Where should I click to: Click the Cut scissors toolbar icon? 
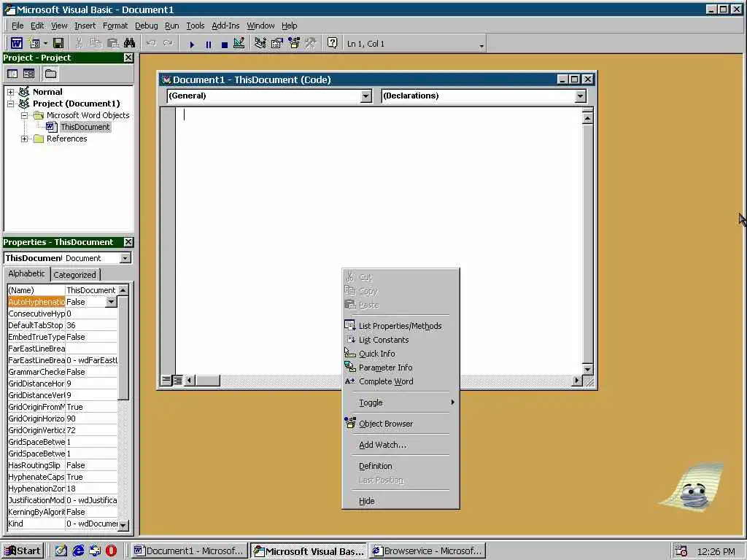click(79, 43)
